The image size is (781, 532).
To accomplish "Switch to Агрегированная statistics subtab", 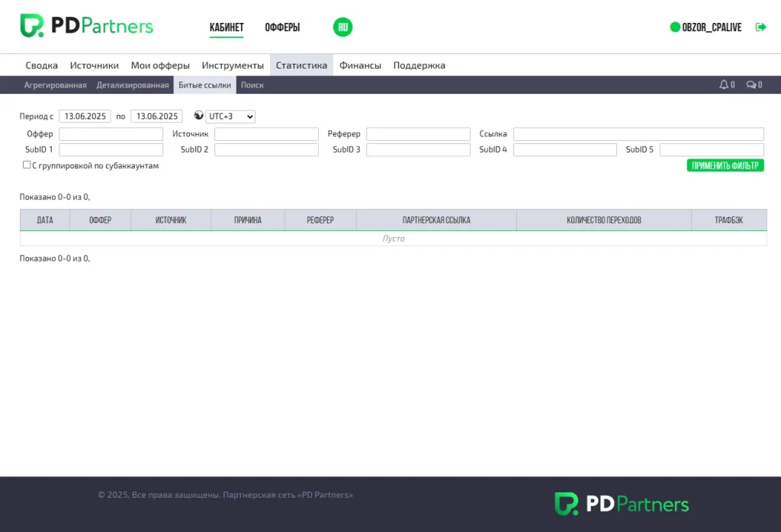I will [55, 85].
